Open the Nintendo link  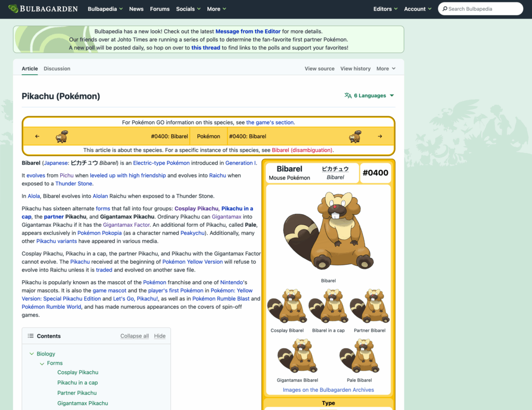232,282
